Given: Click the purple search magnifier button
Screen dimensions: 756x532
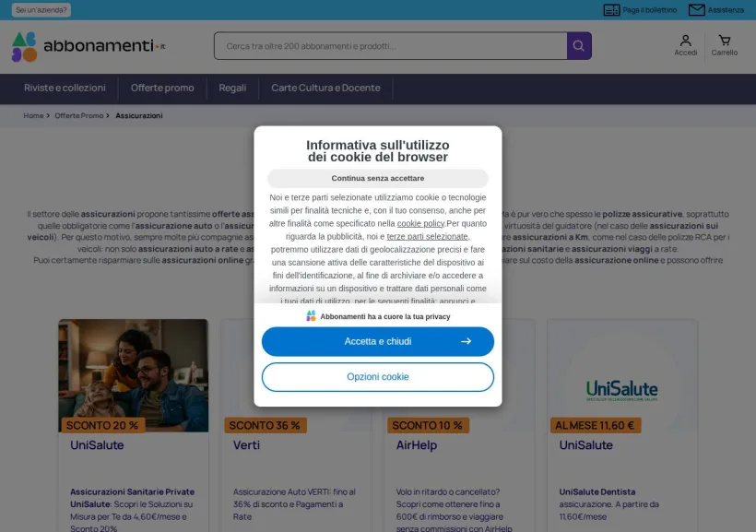Looking at the screenshot, I should [579, 46].
